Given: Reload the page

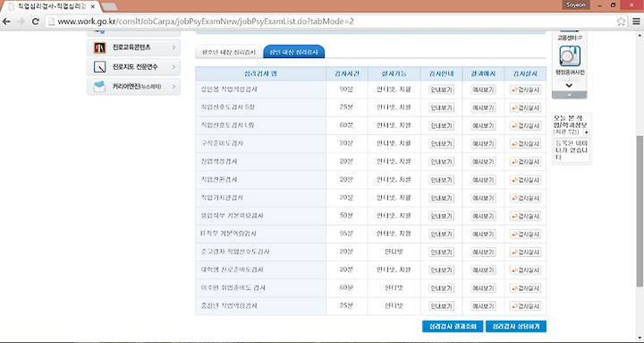Looking at the screenshot, I should pyautogui.click(x=35, y=21).
